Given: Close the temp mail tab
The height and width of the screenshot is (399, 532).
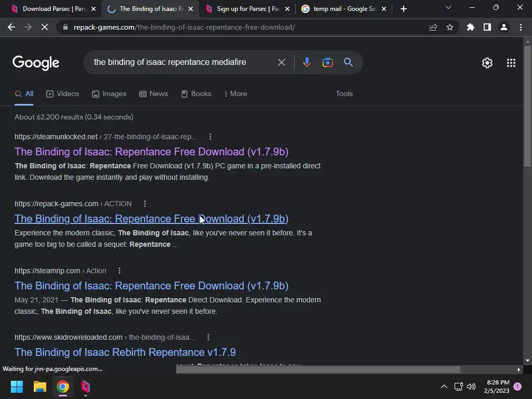Looking at the screenshot, I should tap(384, 9).
